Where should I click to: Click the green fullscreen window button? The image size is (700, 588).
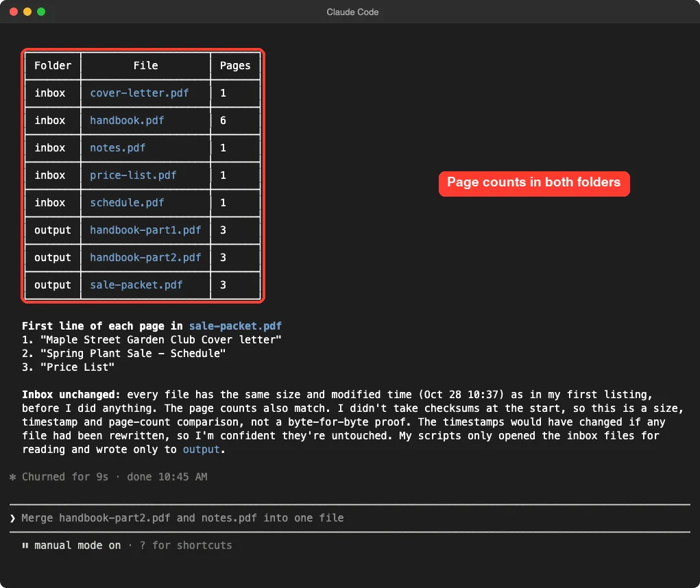click(41, 12)
